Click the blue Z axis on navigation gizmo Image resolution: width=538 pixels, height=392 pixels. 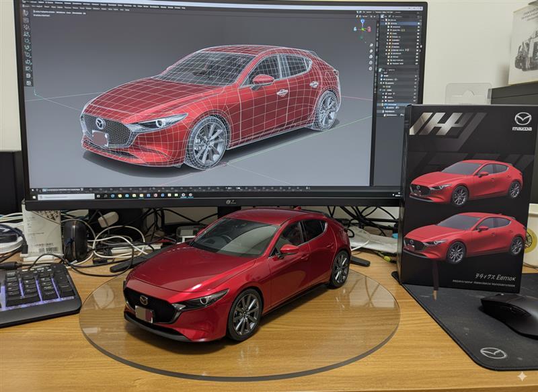(362, 21)
